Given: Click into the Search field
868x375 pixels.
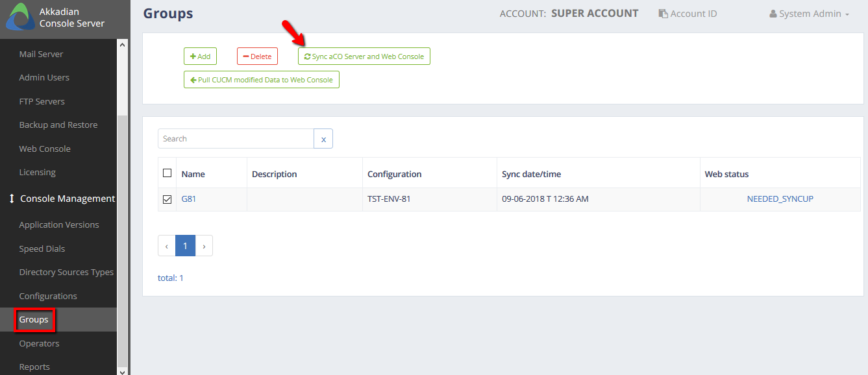Looking at the screenshot, I should click(236, 139).
